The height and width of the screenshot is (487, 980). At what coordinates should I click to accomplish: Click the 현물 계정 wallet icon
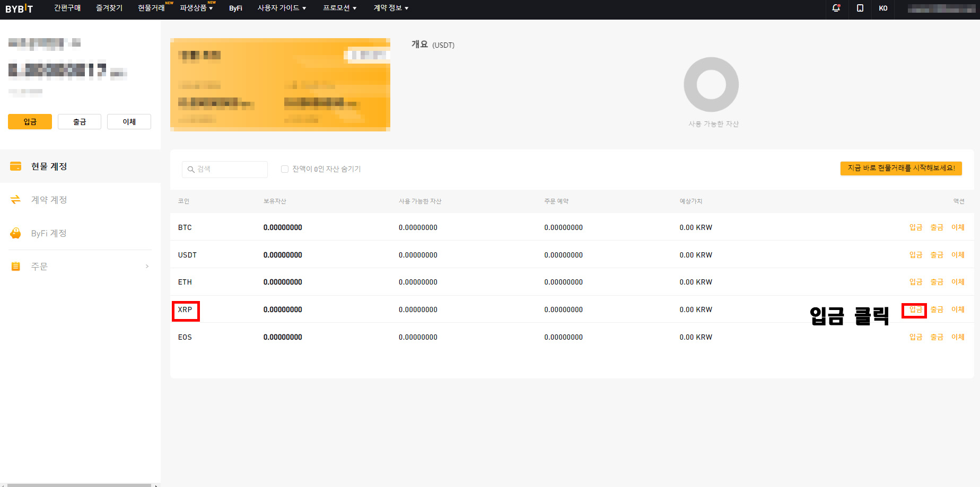tap(16, 166)
